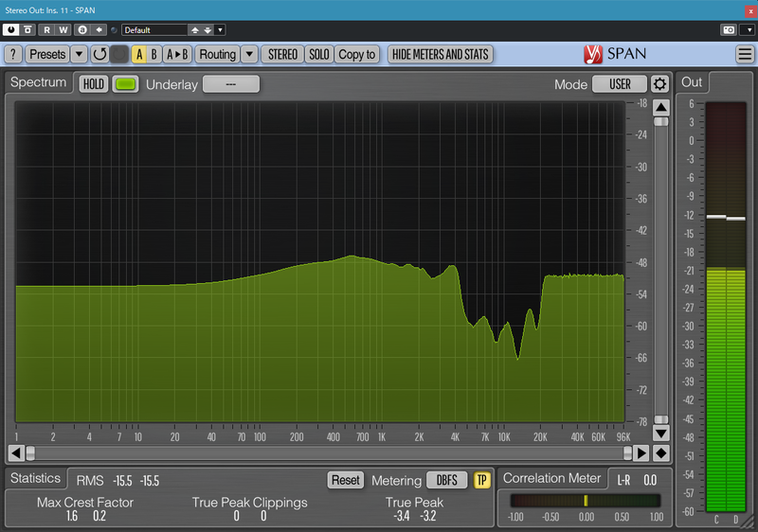Image resolution: width=758 pixels, height=532 pixels.
Task: Open the Underlay selector
Action: click(231, 84)
